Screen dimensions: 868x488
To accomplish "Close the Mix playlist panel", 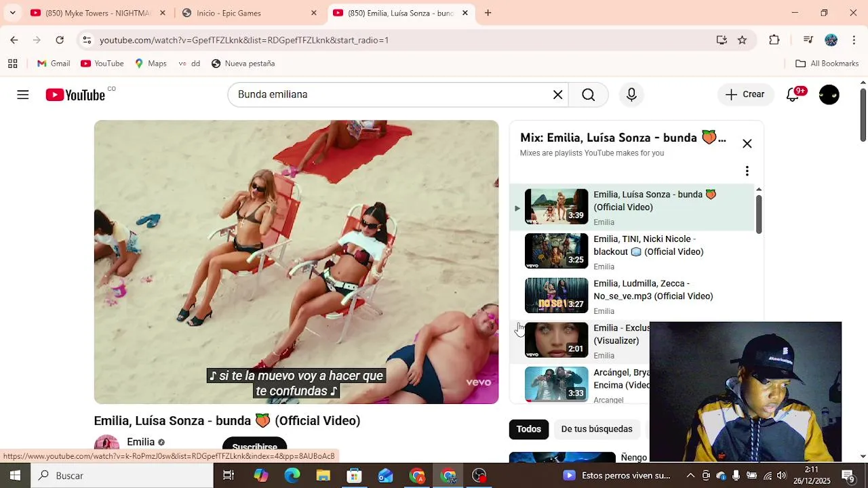I will click(747, 144).
